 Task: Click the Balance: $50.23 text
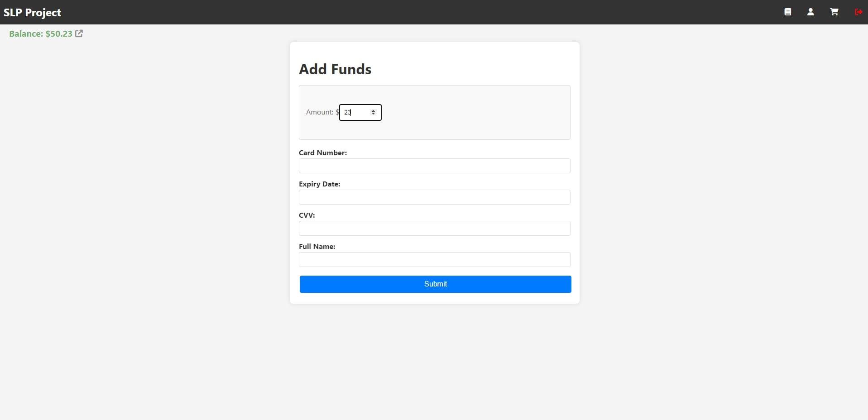pos(41,34)
